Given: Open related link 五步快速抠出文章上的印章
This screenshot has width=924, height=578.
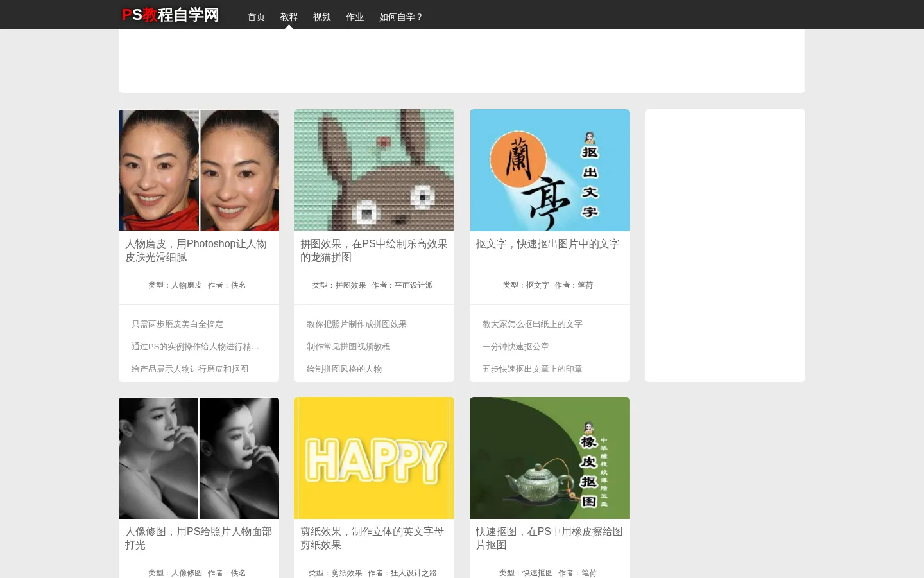Looking at the screenshot, I should (533, 369).
